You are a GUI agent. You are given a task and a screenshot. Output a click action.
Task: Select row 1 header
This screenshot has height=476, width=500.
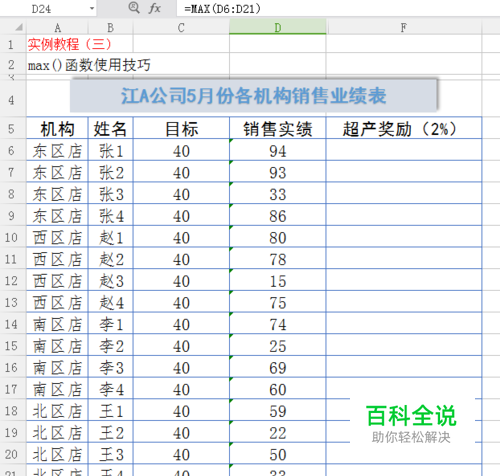pyautogui.click(x=11, y=44)
